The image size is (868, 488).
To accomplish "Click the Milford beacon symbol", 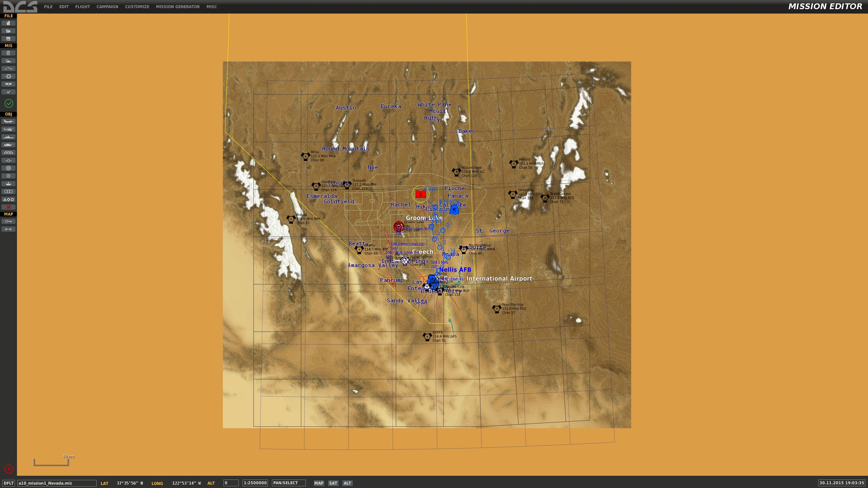I will tap(514, 164).
